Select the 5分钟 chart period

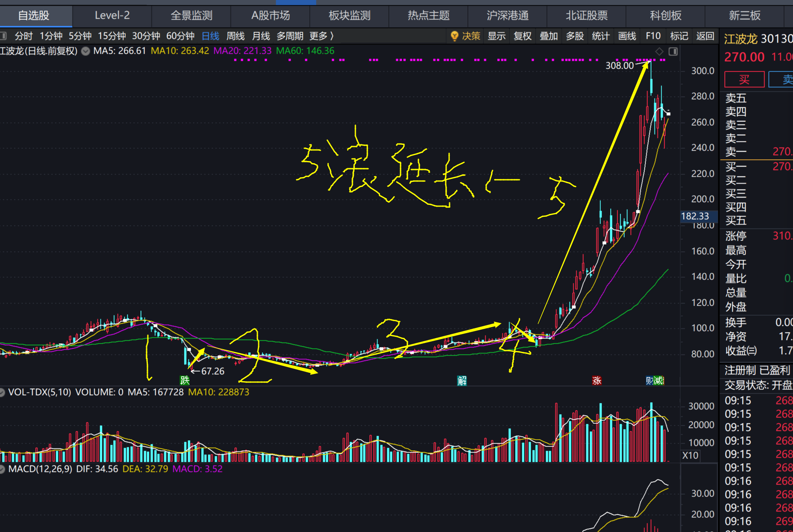(x=80, y=36)
